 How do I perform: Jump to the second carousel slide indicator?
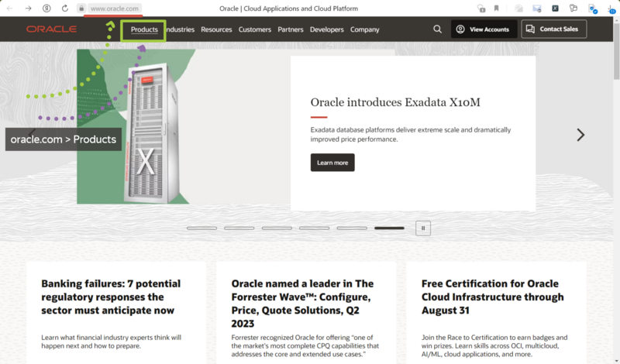pos(239,228)
